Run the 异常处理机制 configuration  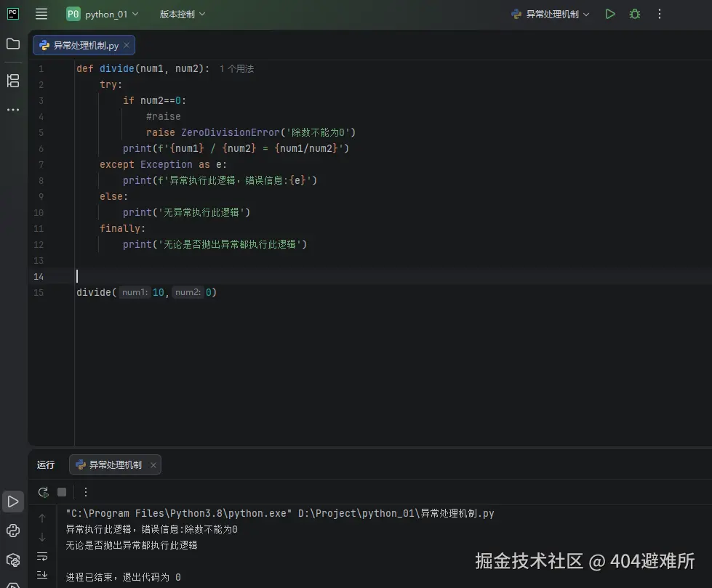[x=610, y=14]
